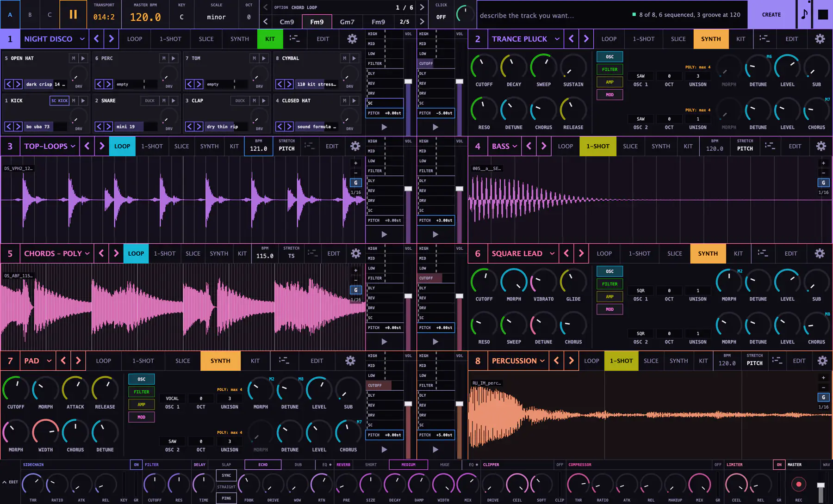Open Night Disco track settings gear
The height and width of the screenshot is (504, 833).
pyautogui.click(x=352, y=39)
